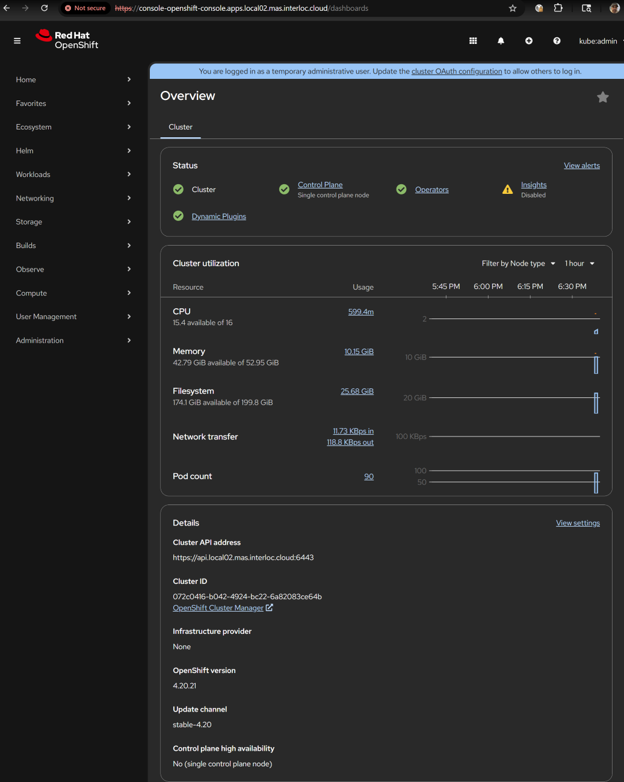Open the help question mark menu
The width and height of the screenshot is (624, 782).
pos(557,41)
